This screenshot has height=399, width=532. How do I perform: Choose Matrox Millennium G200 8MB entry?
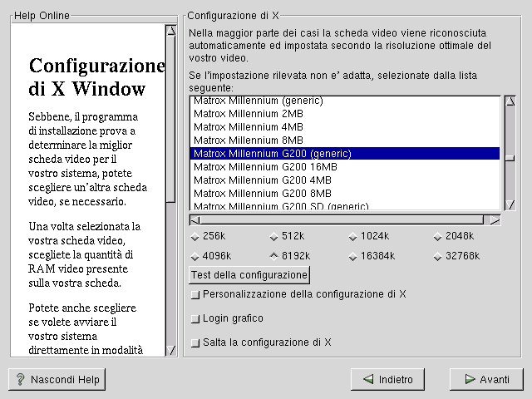263,194
